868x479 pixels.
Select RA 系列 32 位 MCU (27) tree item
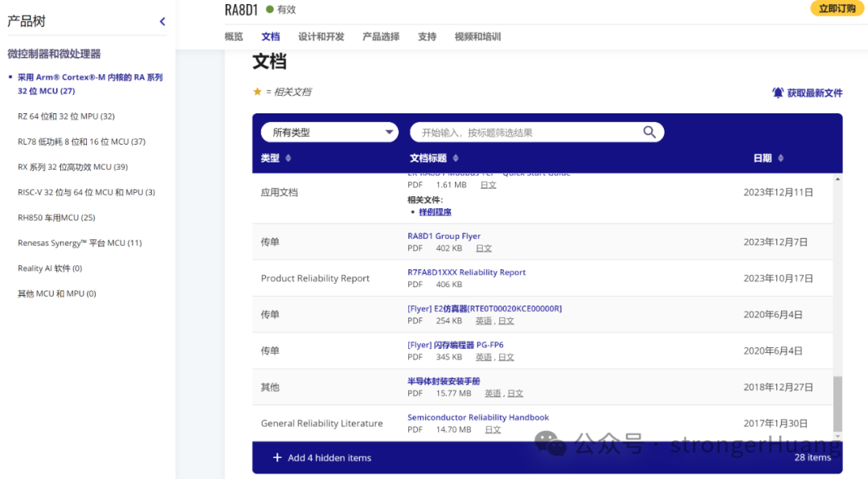pos(90,84)
